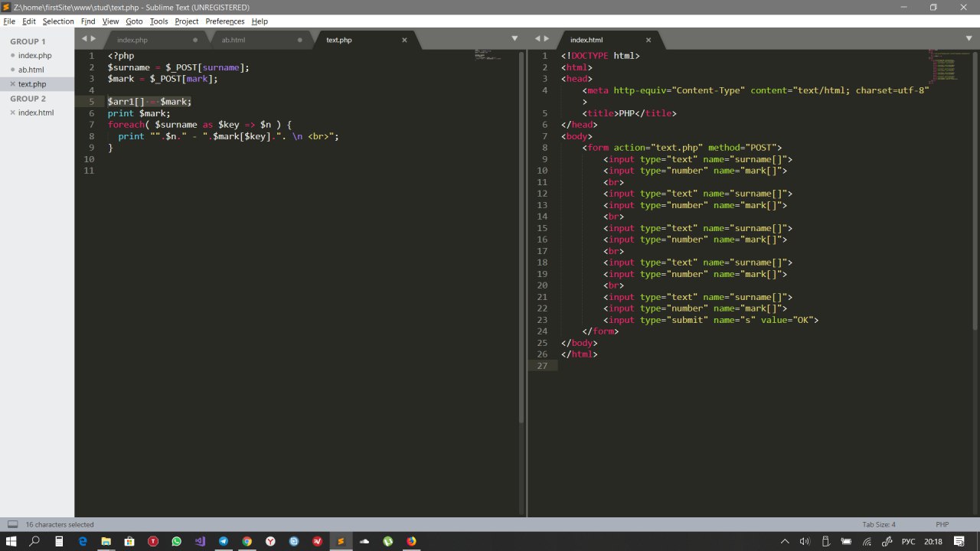The width and height of the screenshot is (980, 551).
Task: Open Visual Studio from taskbar
Action: [200, 541]
